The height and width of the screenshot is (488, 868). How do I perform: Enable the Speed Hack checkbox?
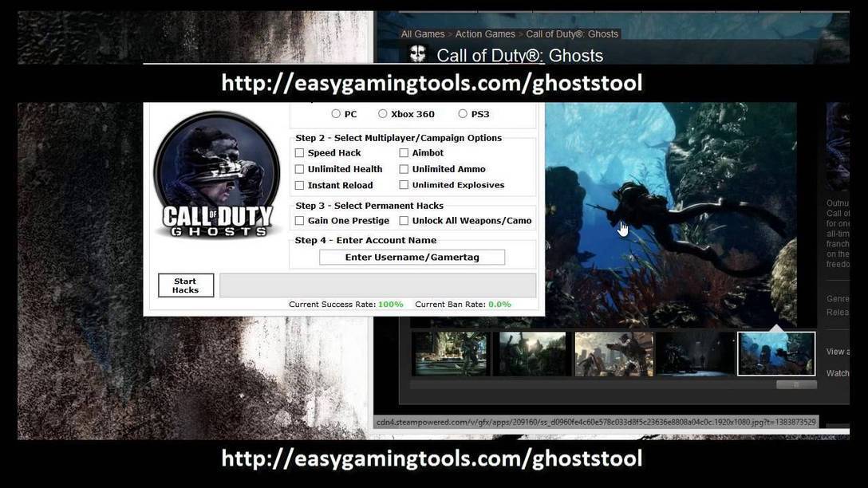[x=299, y=153]
